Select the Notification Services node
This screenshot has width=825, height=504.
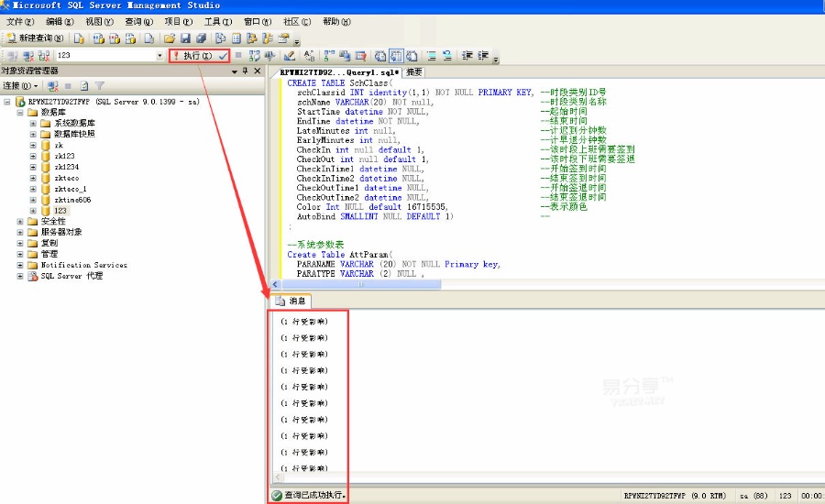coord(84,265)
